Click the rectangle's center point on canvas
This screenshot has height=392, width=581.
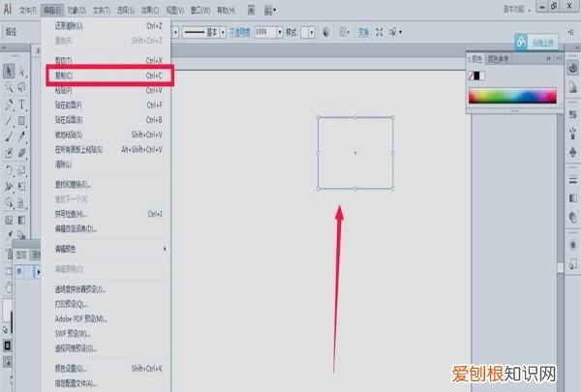355,153
